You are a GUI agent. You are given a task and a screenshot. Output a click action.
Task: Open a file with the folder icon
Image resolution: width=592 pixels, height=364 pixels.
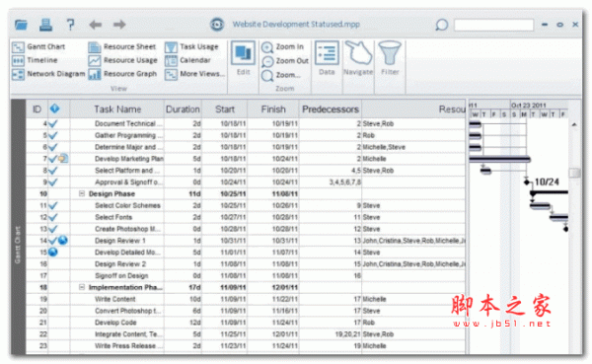tap(21, 25)
